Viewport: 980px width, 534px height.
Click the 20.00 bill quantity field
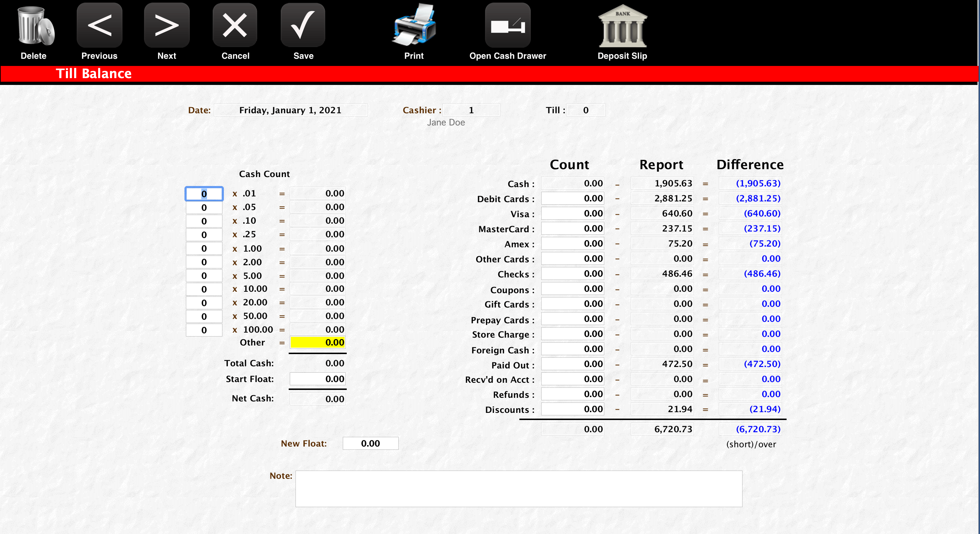click(204, 303)
